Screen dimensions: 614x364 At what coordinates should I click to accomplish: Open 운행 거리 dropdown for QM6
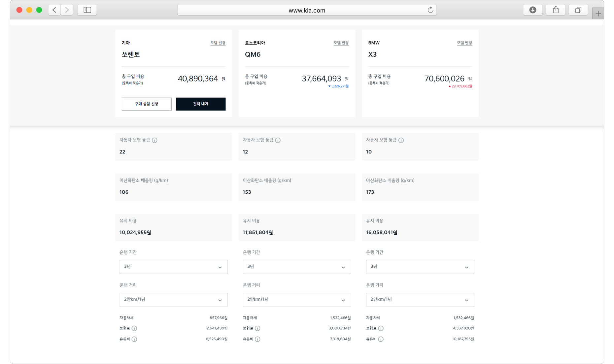pyautogui.click(x=297, y=300)
